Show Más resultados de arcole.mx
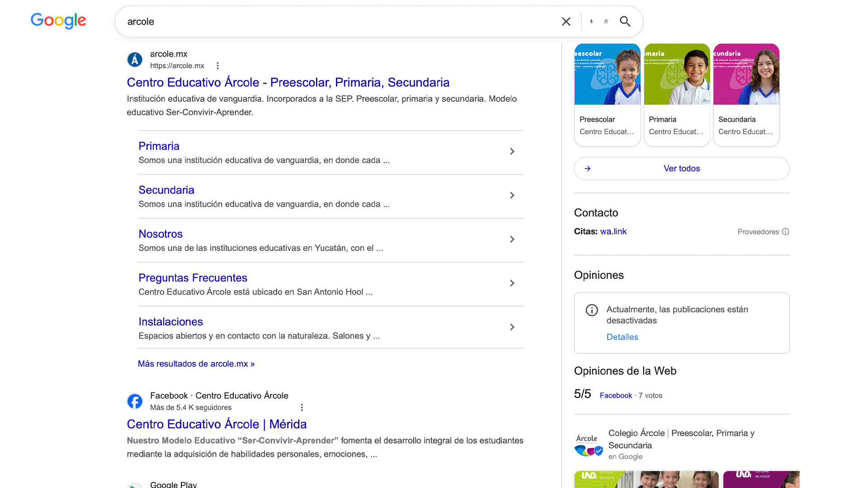This screenshot has height=488, width=868. (196, 364)
